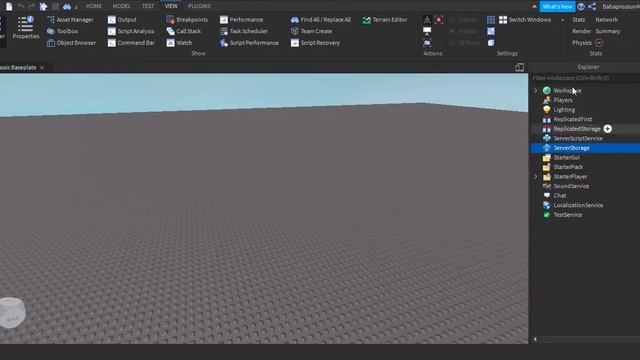Open the Switch Windows menu
This screenshot has height=360, width=640.
525,20
